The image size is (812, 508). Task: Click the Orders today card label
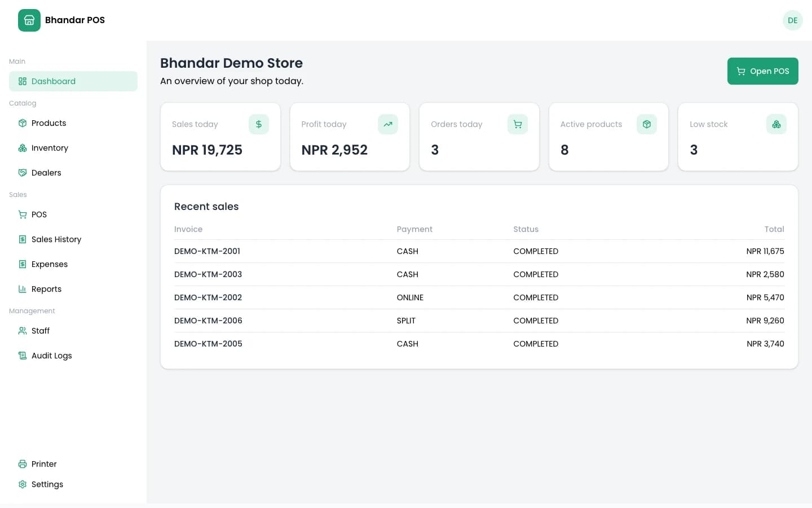pos(457,124)
